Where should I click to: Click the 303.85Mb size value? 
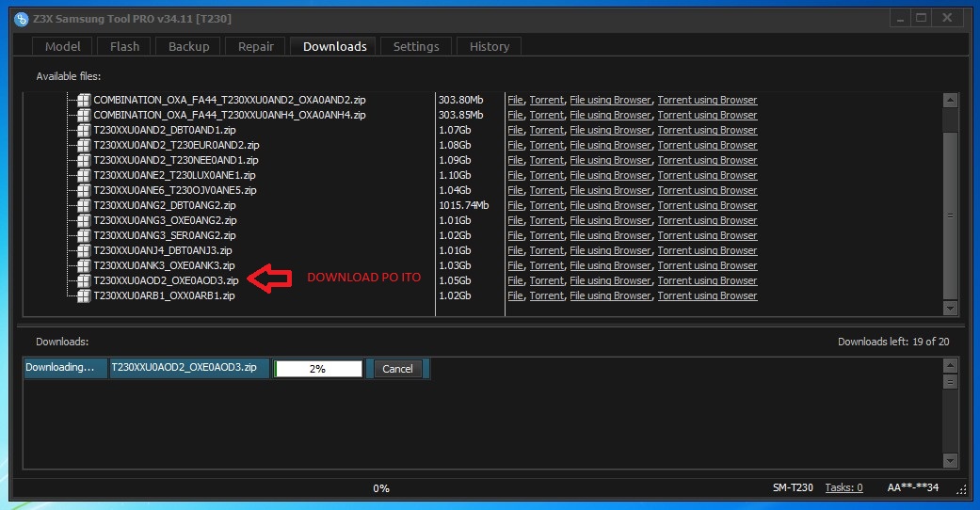tap(460, 115)
